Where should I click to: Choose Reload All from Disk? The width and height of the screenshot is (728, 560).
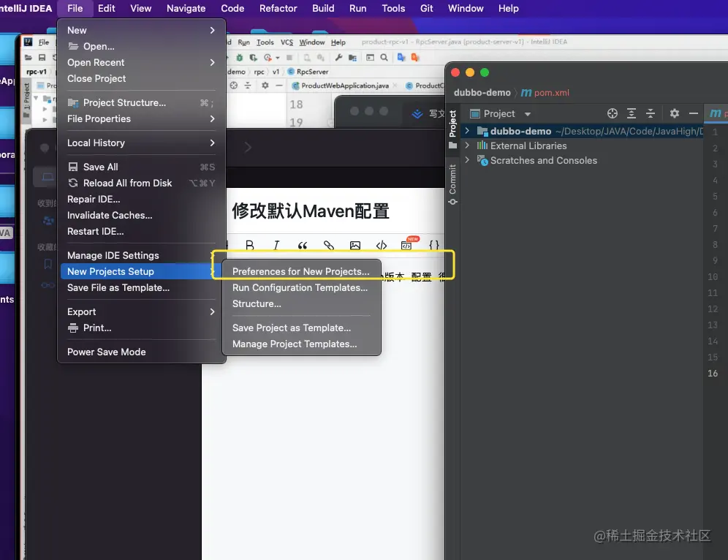(x=140, y=183)
